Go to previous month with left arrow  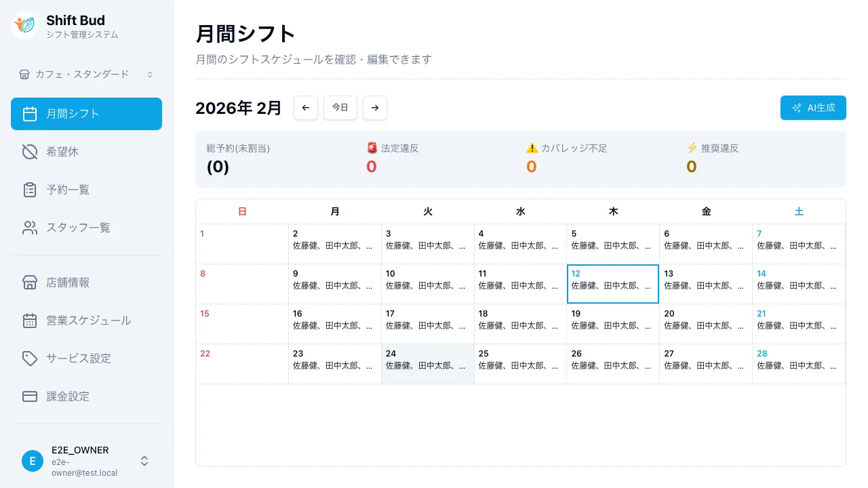click(306, 108)
